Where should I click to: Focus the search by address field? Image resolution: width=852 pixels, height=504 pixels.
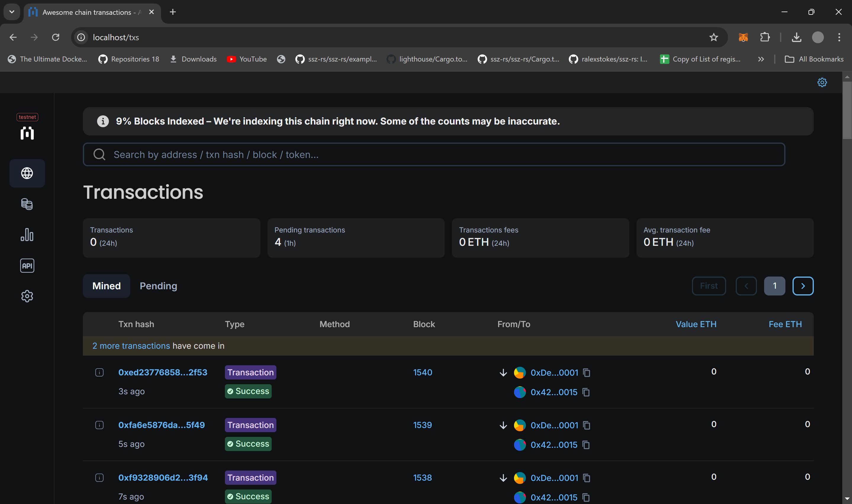tap(434, 154)
